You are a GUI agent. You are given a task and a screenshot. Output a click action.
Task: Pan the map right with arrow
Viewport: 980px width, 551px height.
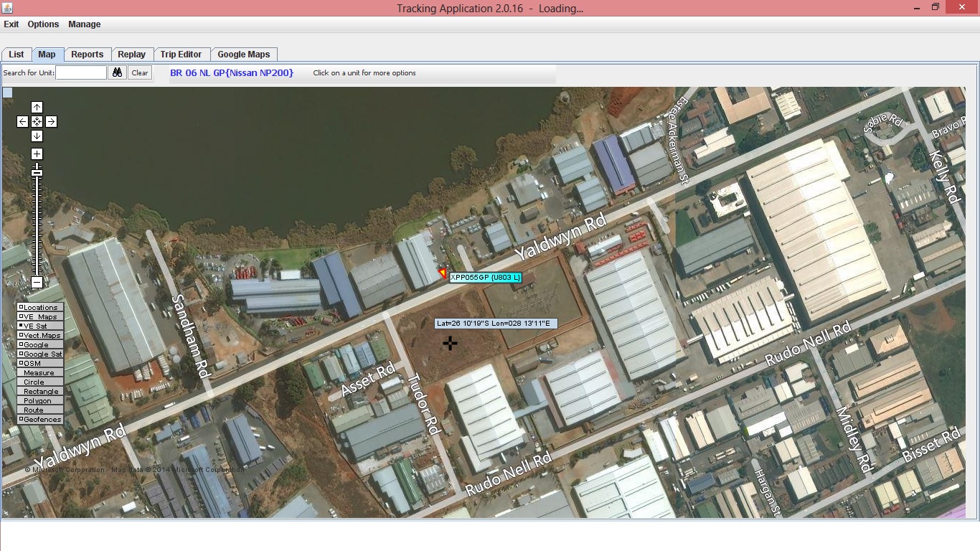click(x=51, y=122)
